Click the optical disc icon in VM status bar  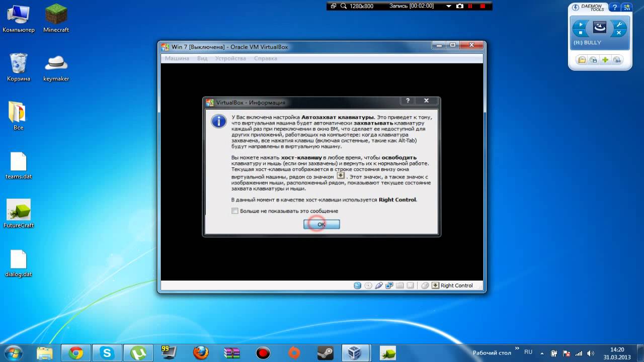tap(368, 286)
